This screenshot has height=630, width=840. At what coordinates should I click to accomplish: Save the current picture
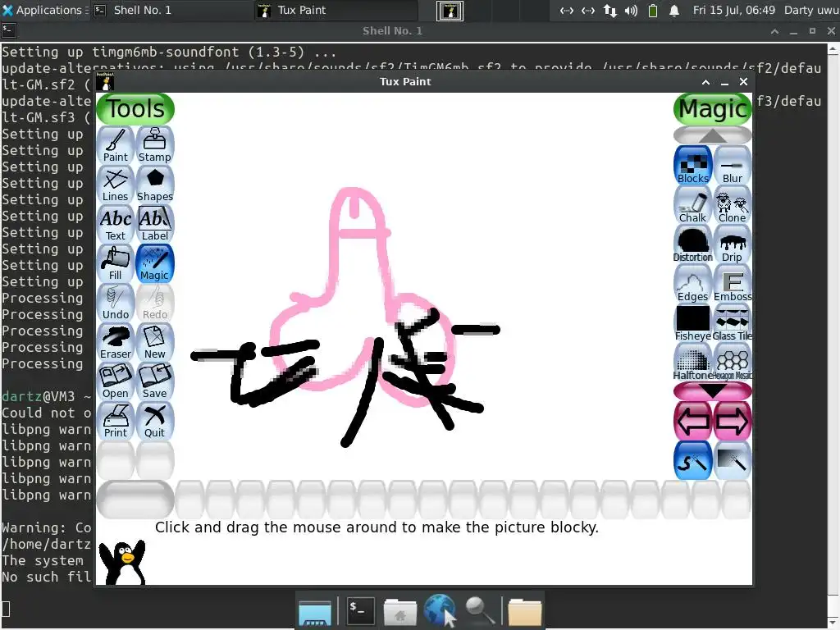(x=155, y=381)
